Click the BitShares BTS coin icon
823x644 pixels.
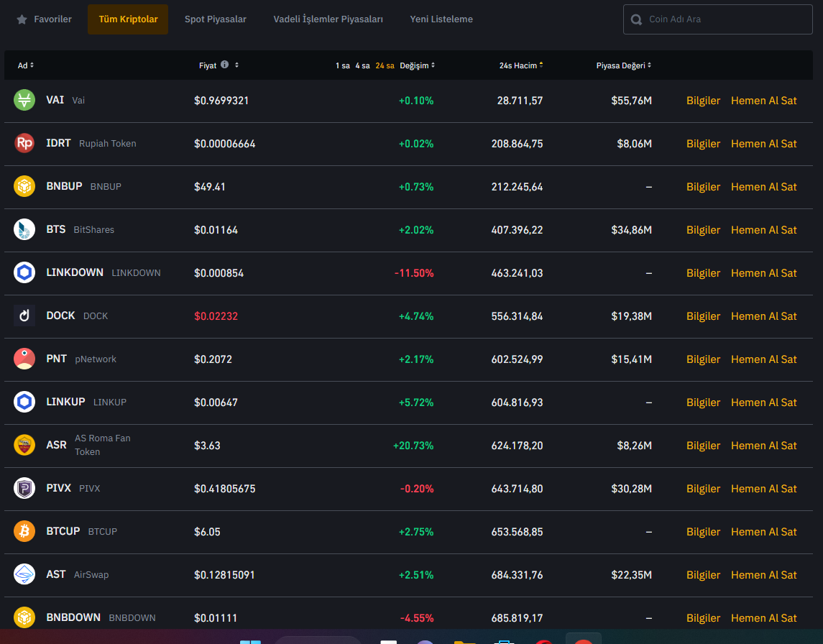click(x=24, y=230)
